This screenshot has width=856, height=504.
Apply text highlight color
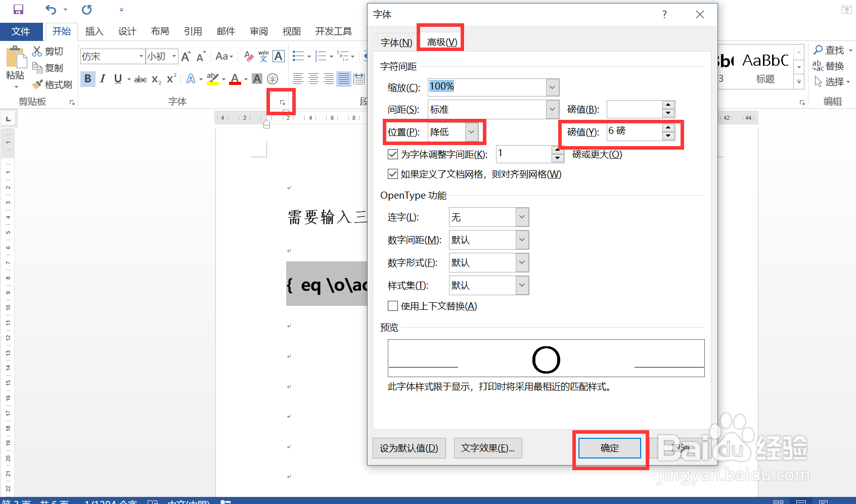tap(213, 79)
